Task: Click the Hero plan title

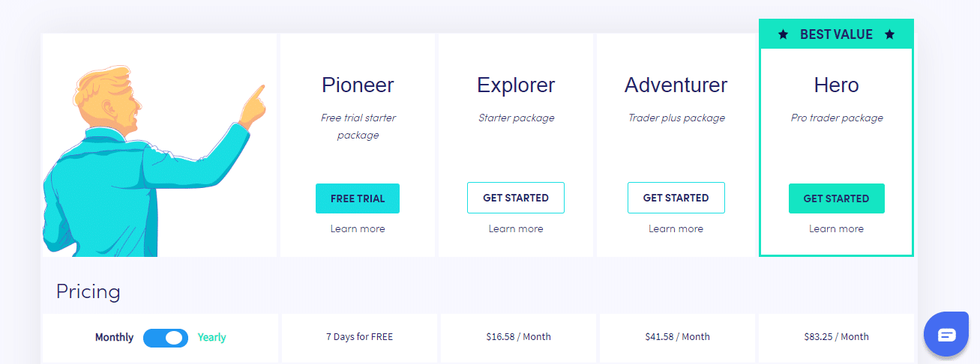Action: tap(837, 85)
